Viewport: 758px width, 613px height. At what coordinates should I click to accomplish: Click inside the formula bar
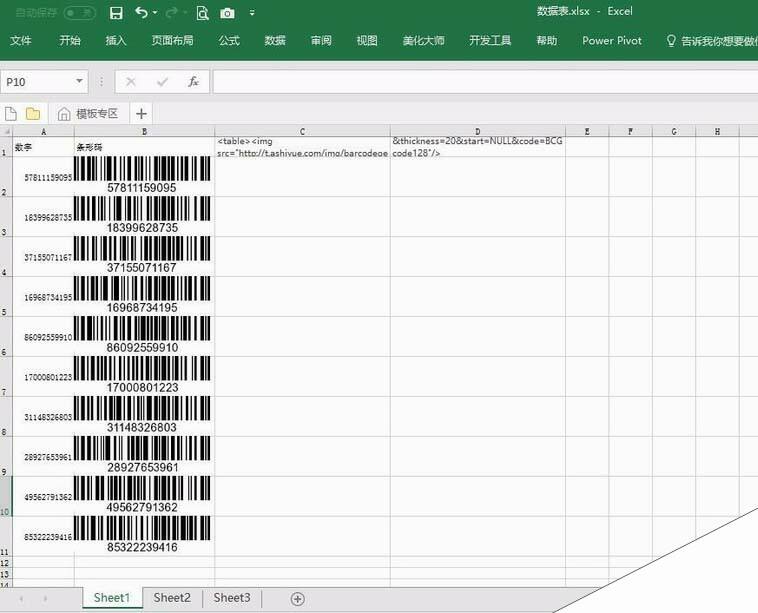(485, 82)
